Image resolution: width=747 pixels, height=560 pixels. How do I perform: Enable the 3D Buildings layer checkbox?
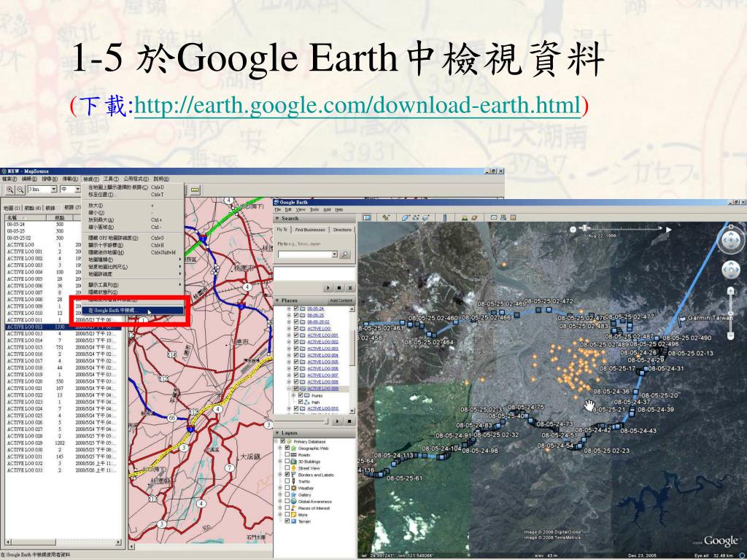coord(287,462)
